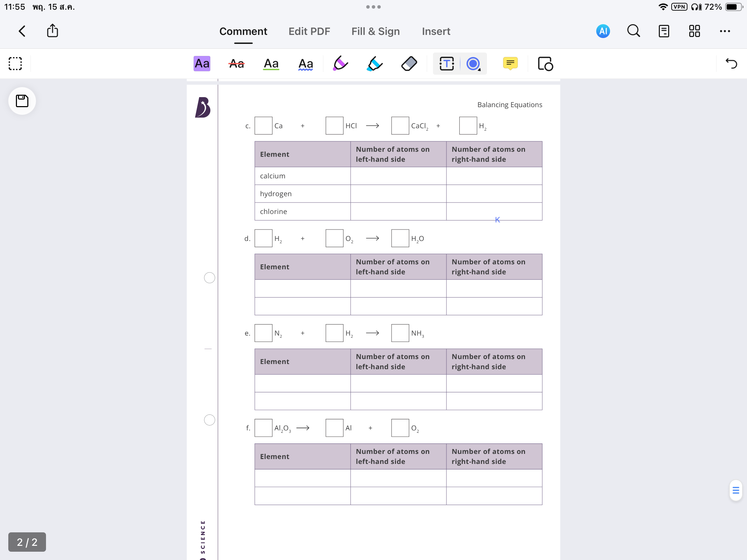This screenshot has height=560, width=747.
Task: Select the strikethrough text tool
Action: pyautogui.click(x=237, y=64)
